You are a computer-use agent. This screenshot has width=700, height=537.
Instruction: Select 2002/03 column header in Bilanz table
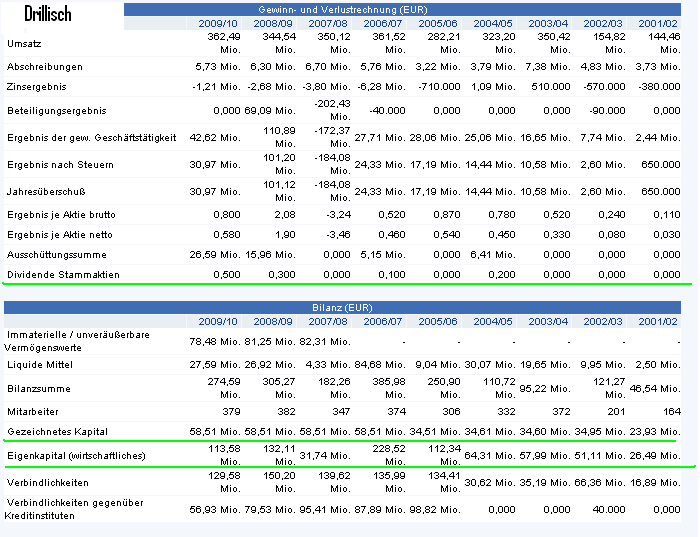tap(603, 321)
